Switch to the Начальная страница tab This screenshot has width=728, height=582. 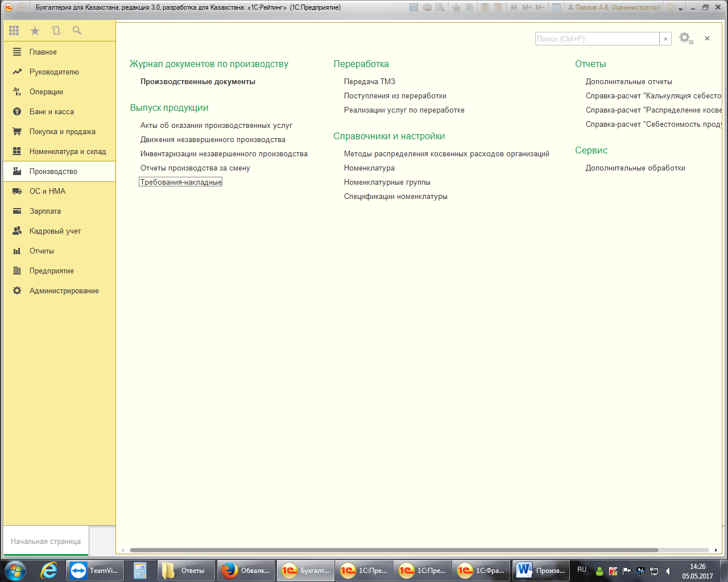pos(45,541)
